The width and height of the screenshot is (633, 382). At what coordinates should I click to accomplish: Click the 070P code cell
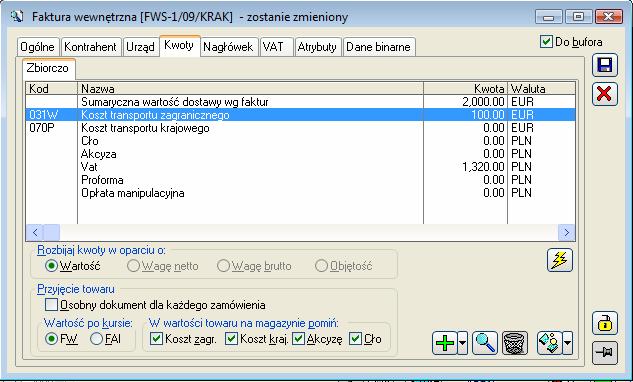pyautogui.click(x=52, y=128)
